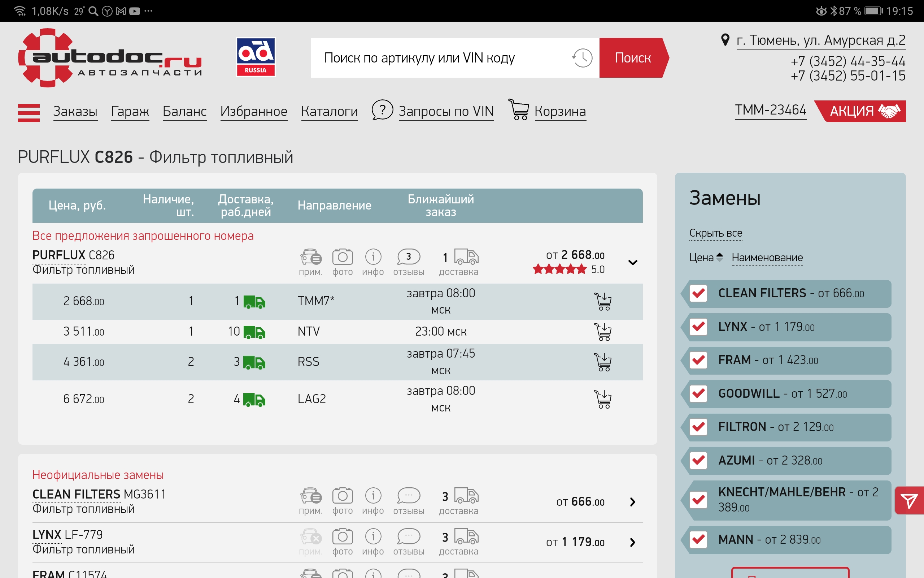Uncheck GOODWILL replacement checkbox

(698, 394)
